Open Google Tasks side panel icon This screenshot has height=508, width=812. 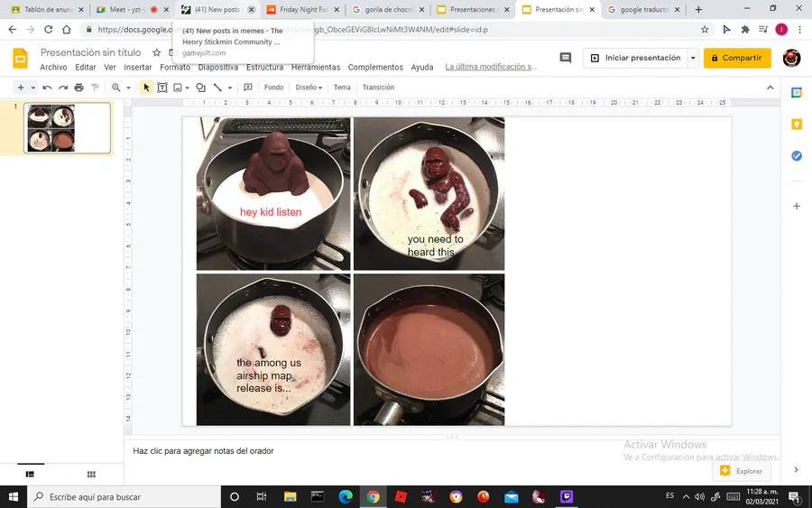pyautogui.click(x=797, y=156)
